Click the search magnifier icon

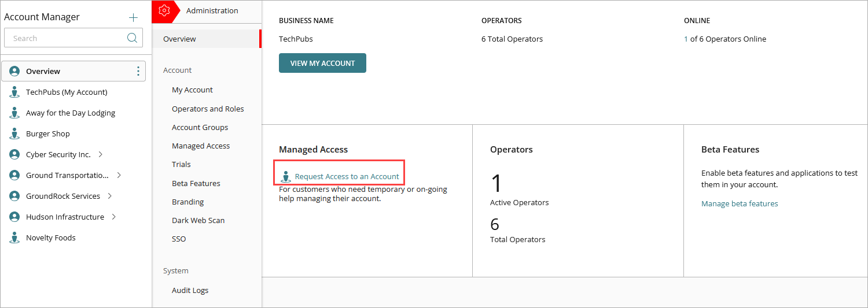[x=132, y=38]
